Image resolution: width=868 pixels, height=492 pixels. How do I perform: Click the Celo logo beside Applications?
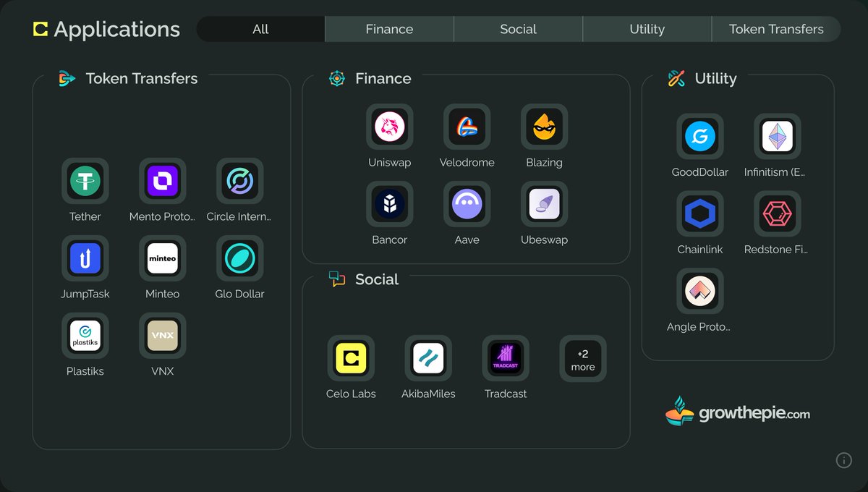[41, 29]
